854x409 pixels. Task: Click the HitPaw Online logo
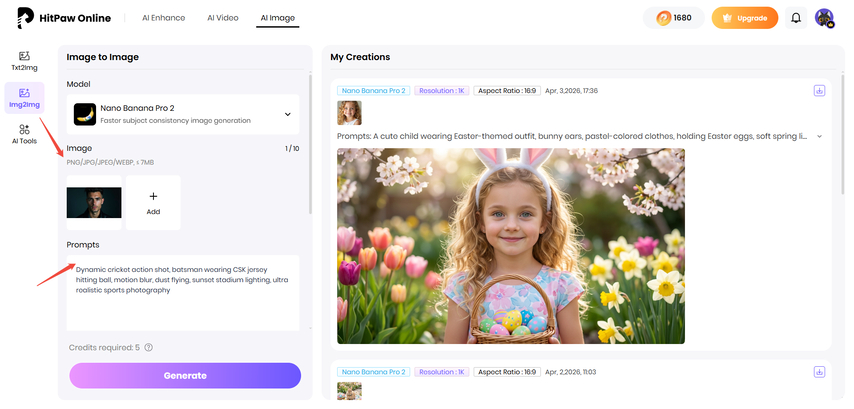click(60, 18)
